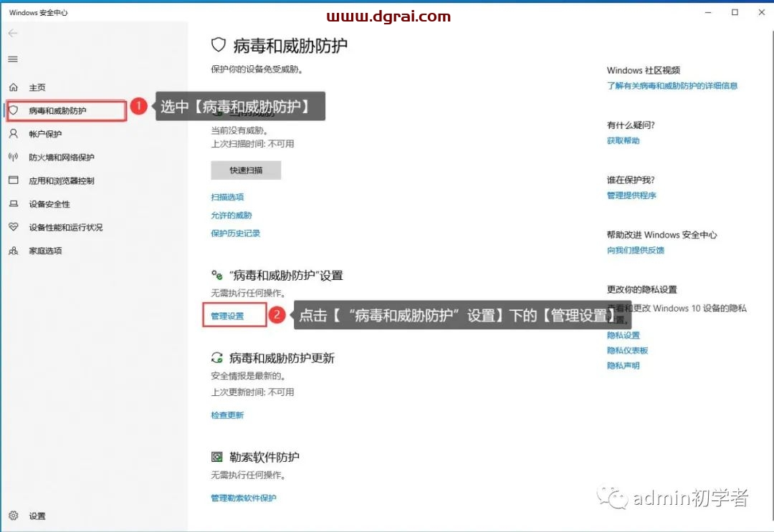Click the heart icon for 设备性能和运行状况
The width and height of the screenshot is (774, 532).
14,227
